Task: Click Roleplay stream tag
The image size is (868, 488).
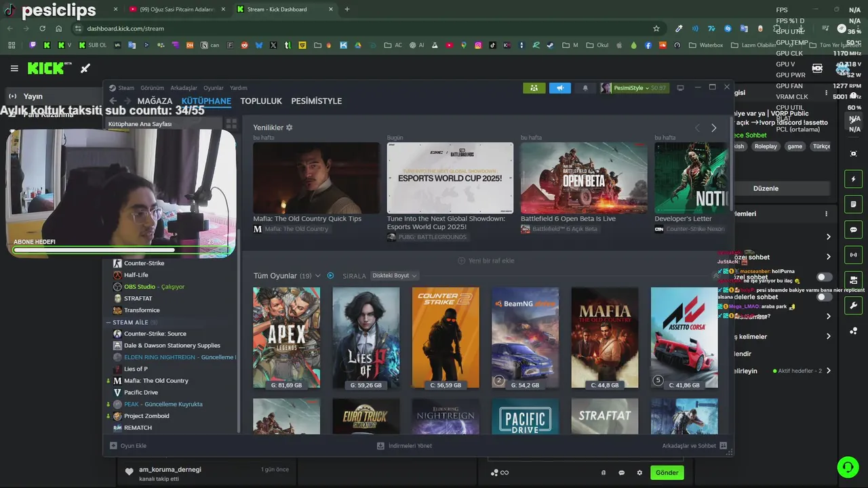Action: coord(766,146)
